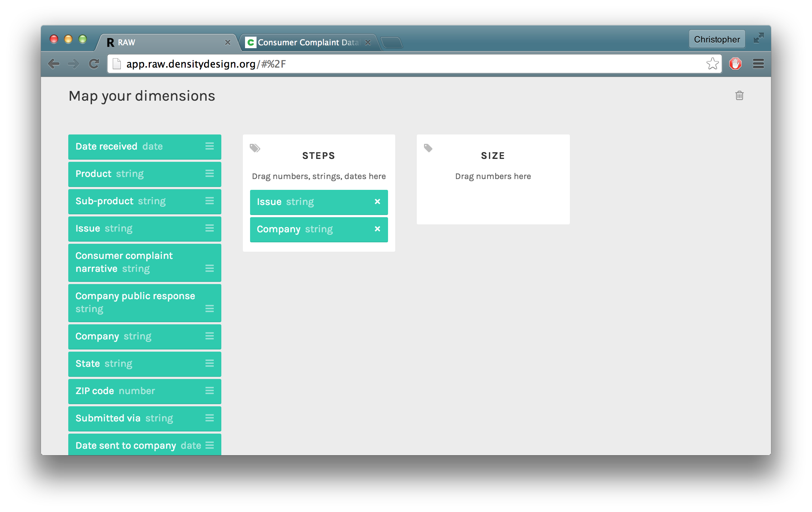This screenshot has width=812, height=512.
Task: Click drag handle on Company chip in list
Action: pos(209,336)
